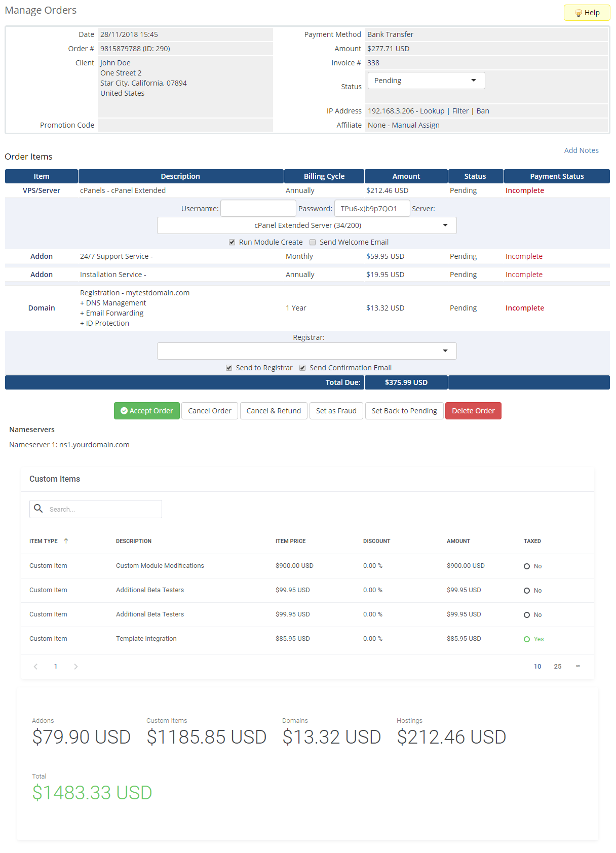Click the Ban IP link
The width and height of the screenshot is (616, 853).
pyautogui.click(x=483, y=111)
